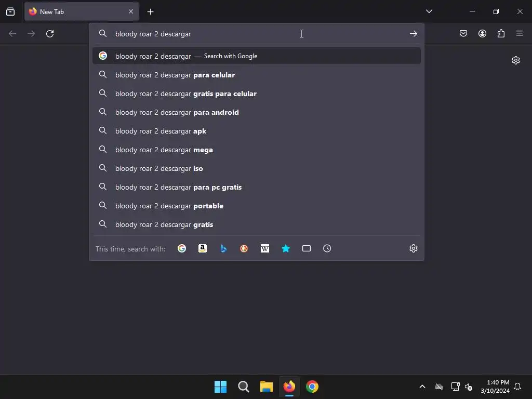Select 'Search with Google' suggestion row

pyautogui.click(x=257, y=56)
